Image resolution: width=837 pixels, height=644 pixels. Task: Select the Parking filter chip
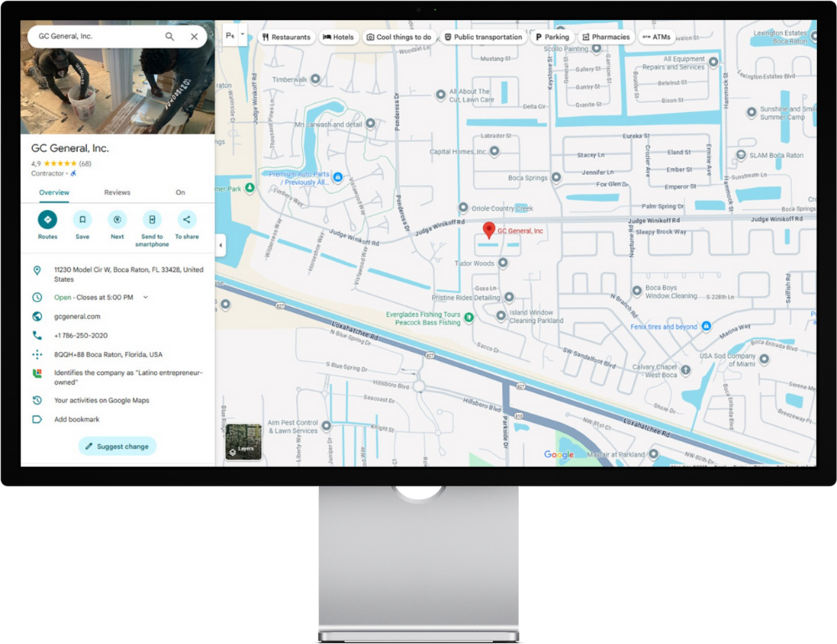[x=552, y=37]
